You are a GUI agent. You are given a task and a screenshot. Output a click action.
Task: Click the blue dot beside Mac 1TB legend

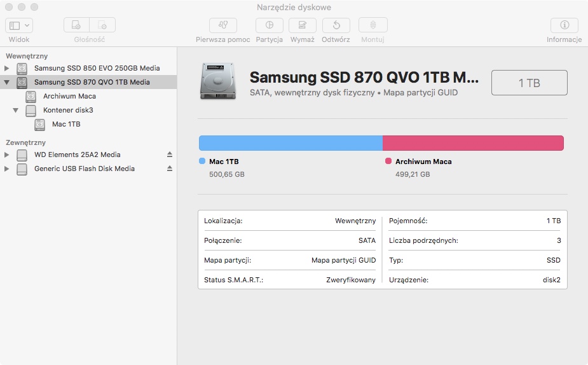pos(202,162)
